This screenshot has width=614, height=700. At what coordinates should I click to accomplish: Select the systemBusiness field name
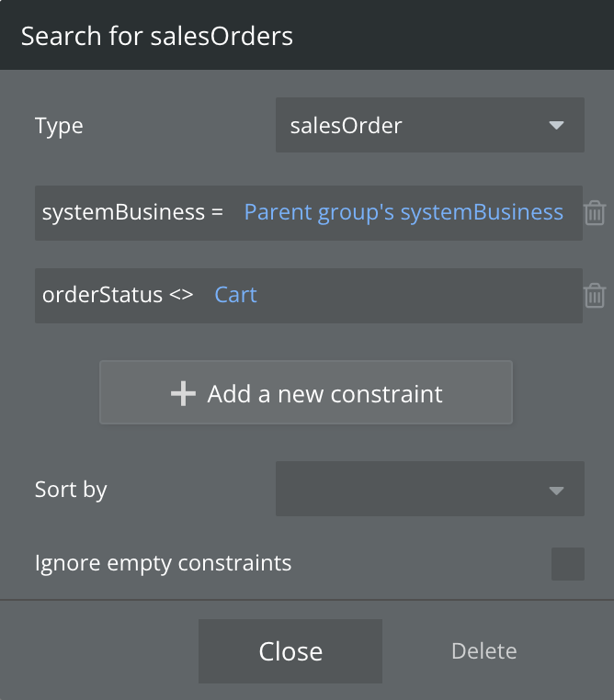[123, 212]
